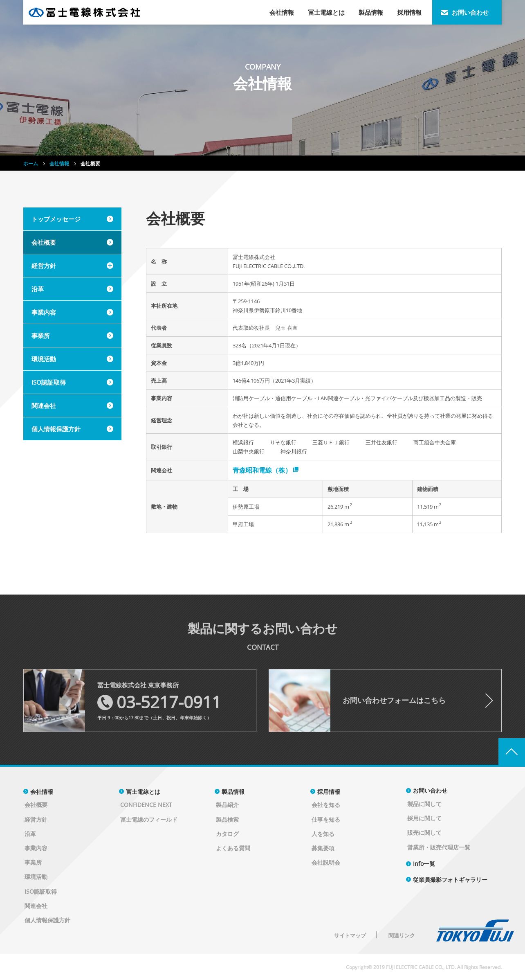Click 伊勢原工場 cell in factory table
The height and width of the screenshot is (980, 525).
275,507
